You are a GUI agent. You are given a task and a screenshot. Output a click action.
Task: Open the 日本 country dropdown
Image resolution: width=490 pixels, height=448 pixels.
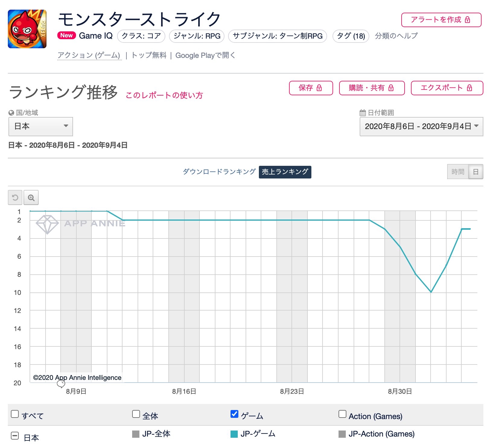(41, 126)
